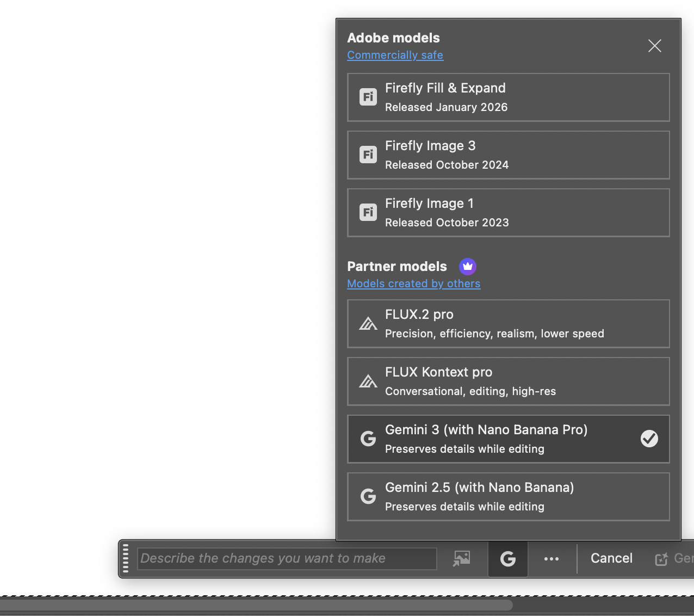Click the Generate button in the taskbar
Viewport: 694px width, 616px height.
tap(674, 558)
